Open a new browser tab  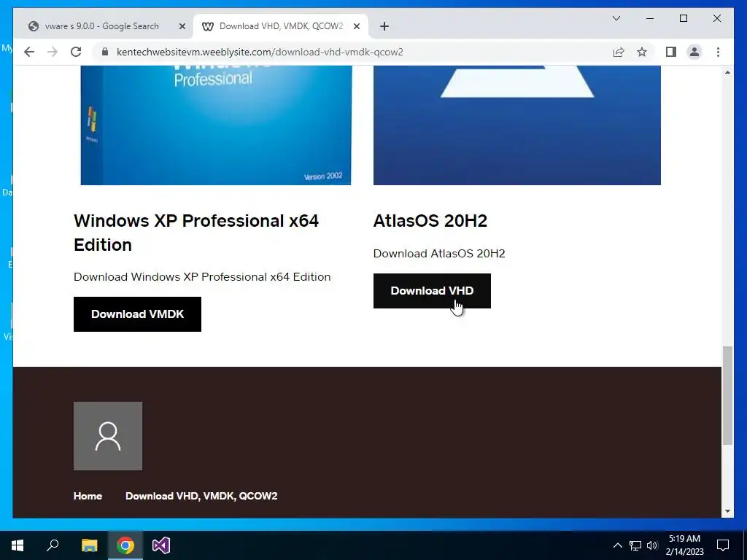coord(384,26)
